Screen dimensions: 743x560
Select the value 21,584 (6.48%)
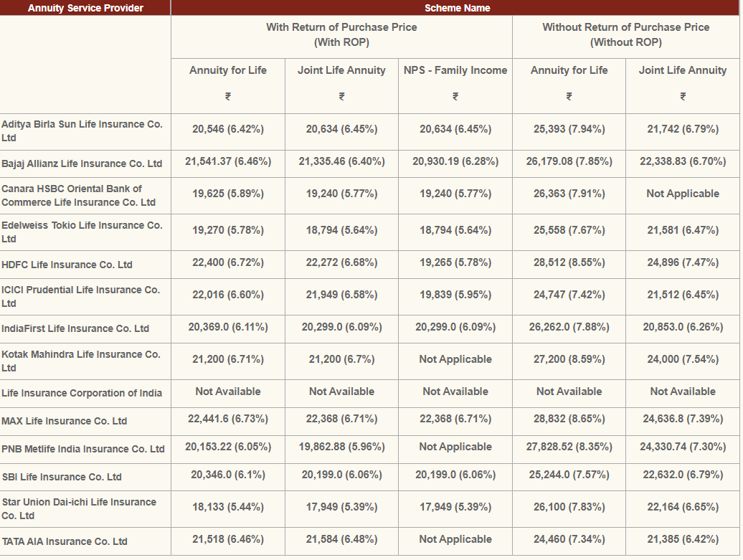click(x=341, y=538)
